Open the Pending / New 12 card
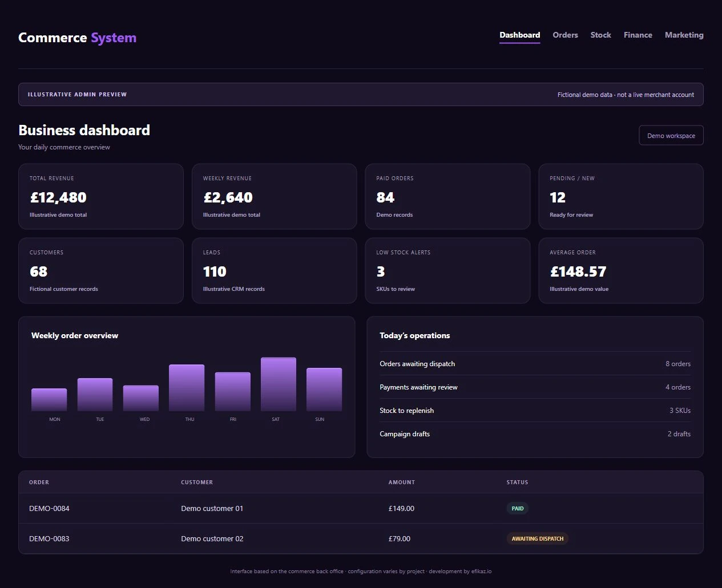Viewport: 722px width, 588px height. [621, 197]
